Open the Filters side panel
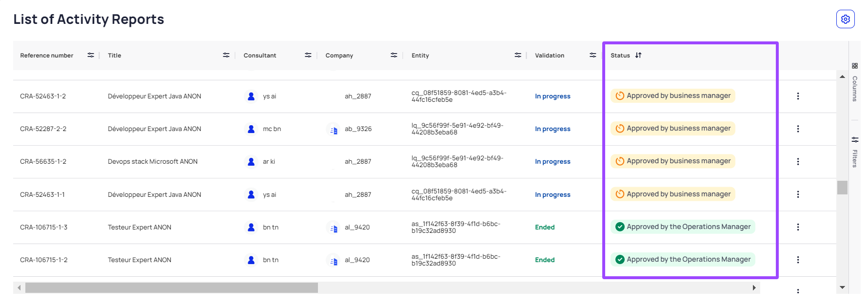The image size is (868, 305). (855, 152)
